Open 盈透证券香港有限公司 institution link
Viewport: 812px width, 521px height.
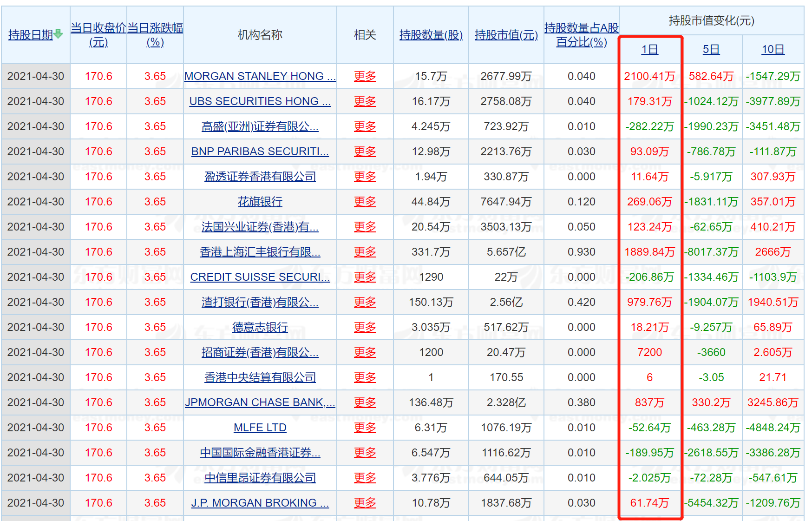pos(260,177)
